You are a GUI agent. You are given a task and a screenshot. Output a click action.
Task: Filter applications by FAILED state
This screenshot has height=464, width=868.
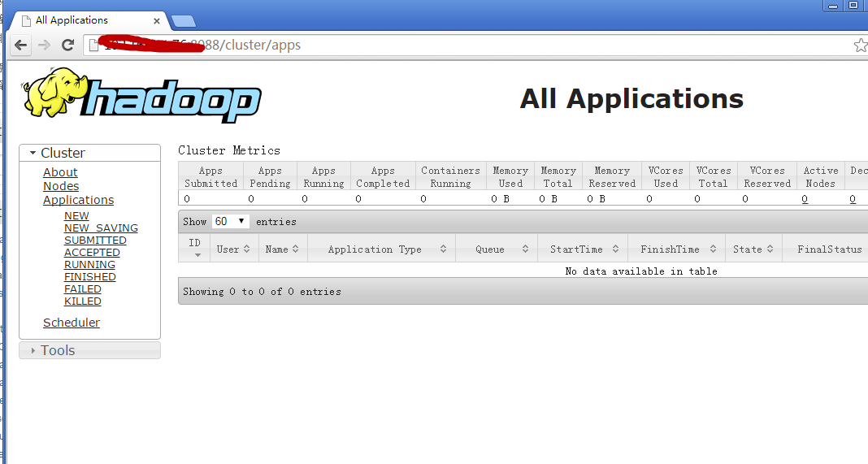pos(82,289)
